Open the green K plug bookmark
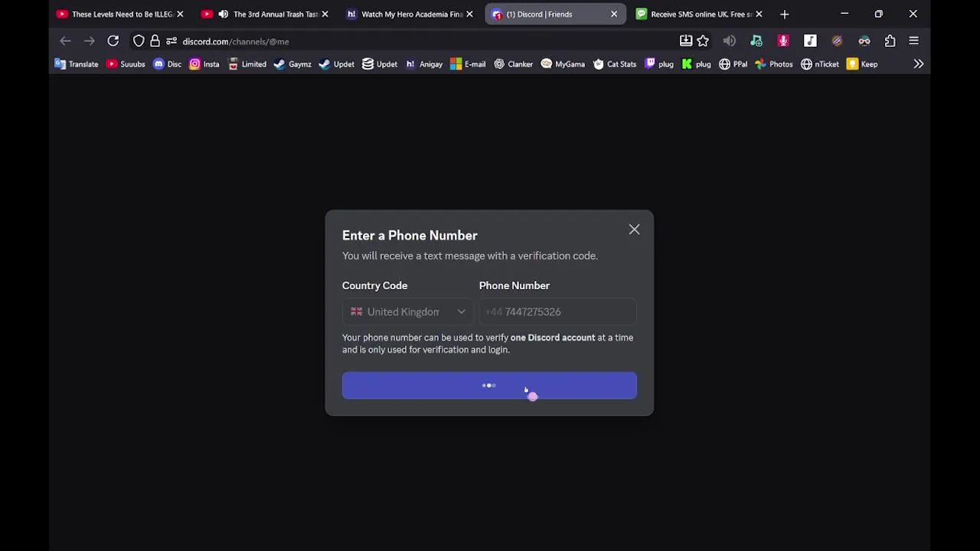This screenshot has height=551, width=980. (x=697, y=64)
